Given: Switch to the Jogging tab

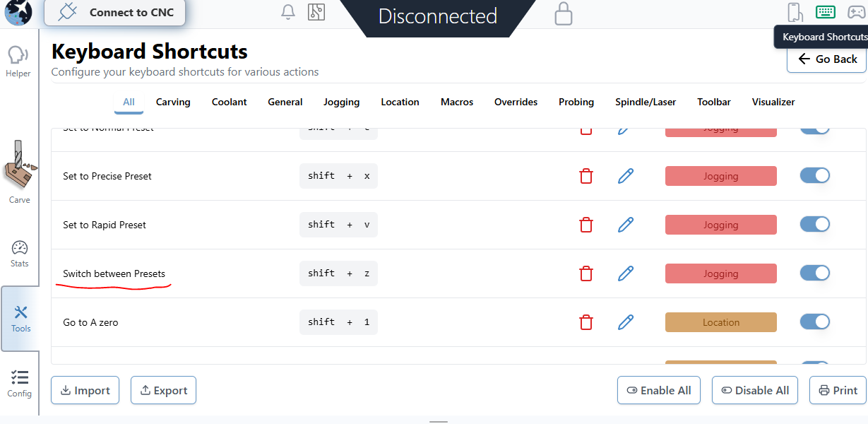Looking at the screenshot, I should coord(341,102).
